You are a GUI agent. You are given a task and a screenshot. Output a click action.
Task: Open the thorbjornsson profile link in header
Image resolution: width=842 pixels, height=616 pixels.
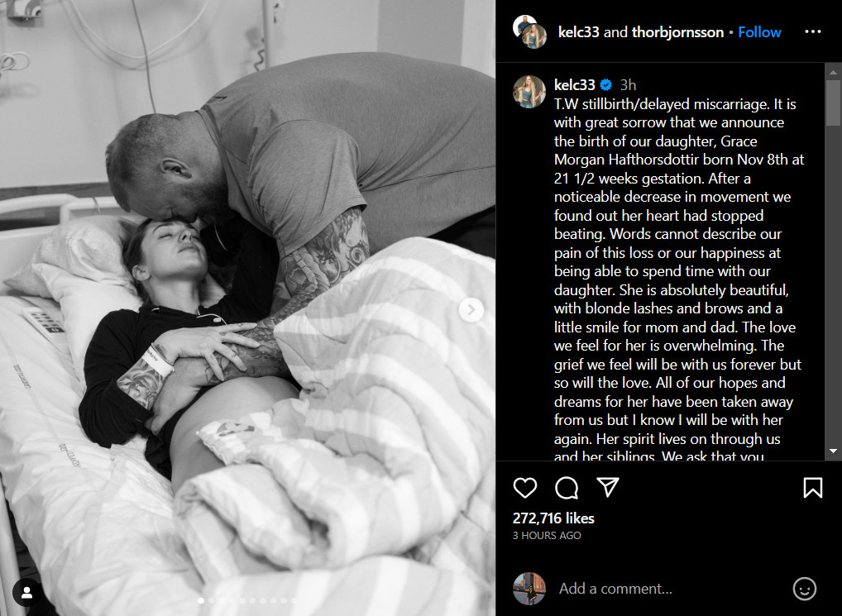[677, 32]
